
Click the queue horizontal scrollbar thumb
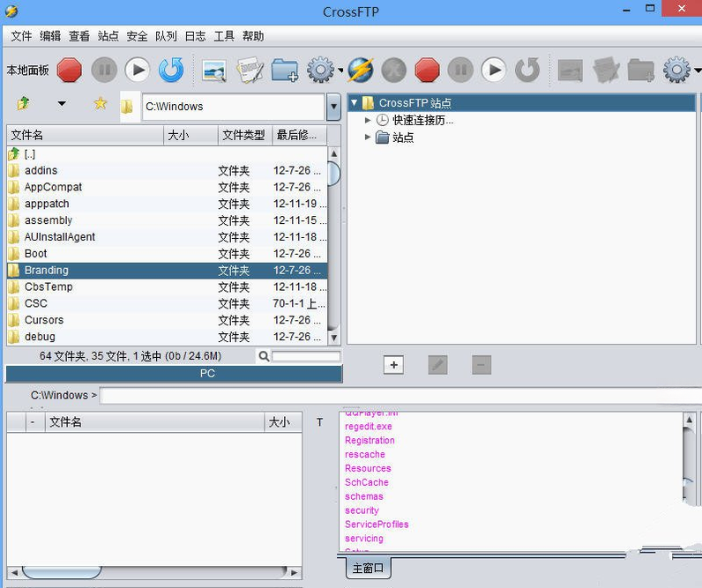pos(62,572)
